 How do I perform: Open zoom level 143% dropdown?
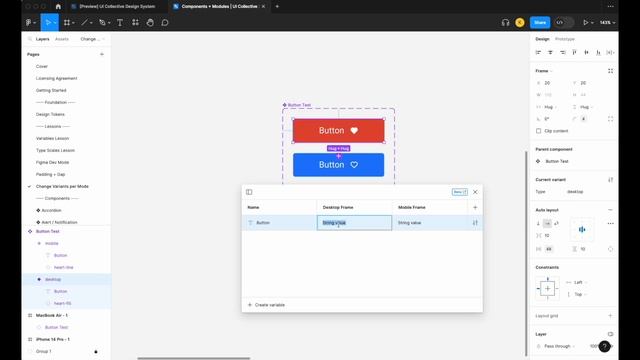(607, 22)
